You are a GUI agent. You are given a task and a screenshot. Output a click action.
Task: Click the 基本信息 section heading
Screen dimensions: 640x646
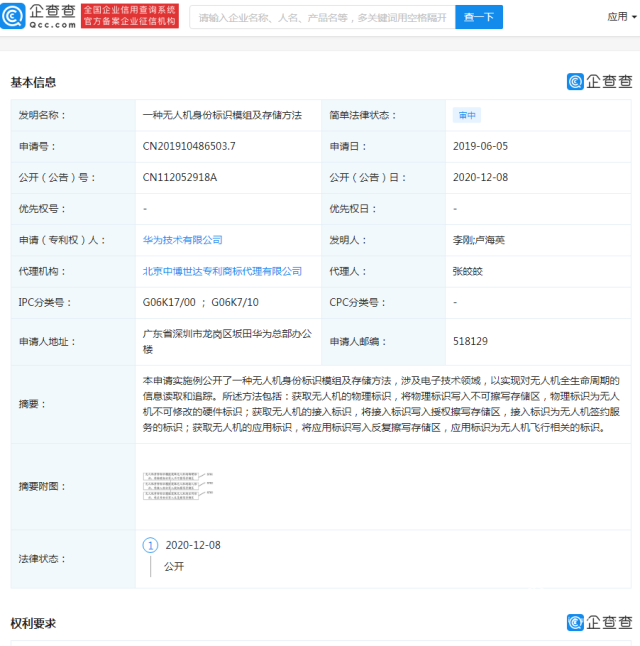click(x=33, y=82)
